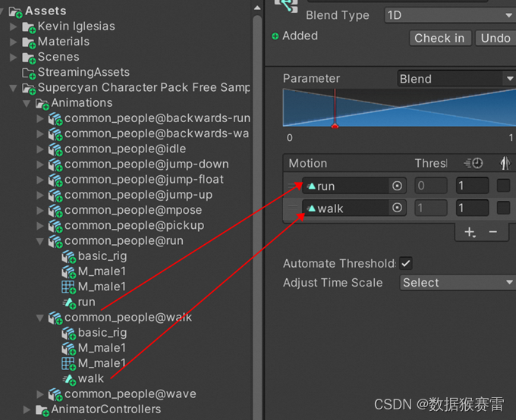This screenshot has height=420, width=516.
Task: Click basic_rig icon under common_people@walk
Action: pyautogui.click(x=68, y=334)
